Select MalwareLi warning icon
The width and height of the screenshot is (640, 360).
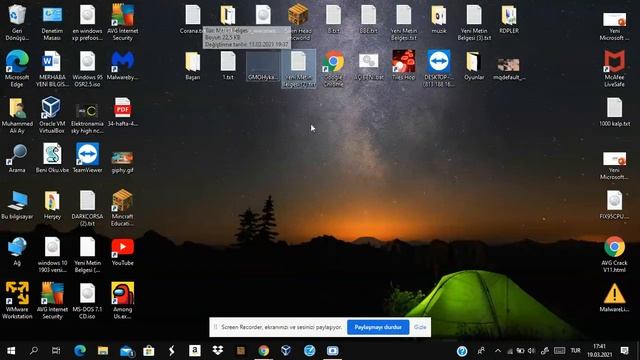click(x=614, y=298)
